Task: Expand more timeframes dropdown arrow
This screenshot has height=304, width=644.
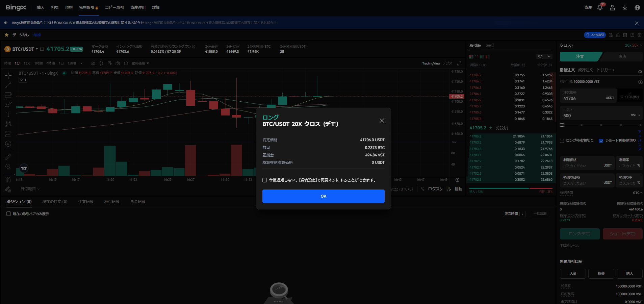Action: (82, 64)
